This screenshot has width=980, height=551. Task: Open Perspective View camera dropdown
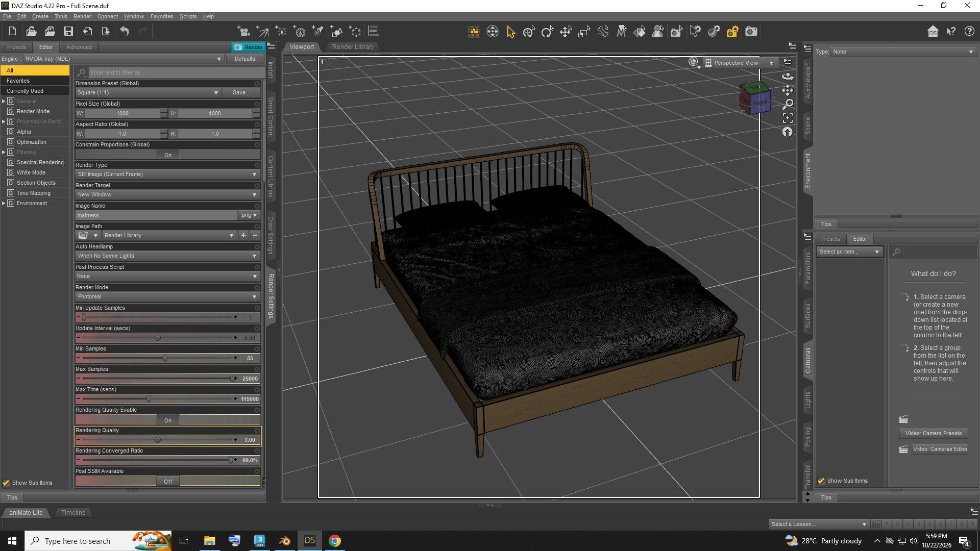click(740, 63)
